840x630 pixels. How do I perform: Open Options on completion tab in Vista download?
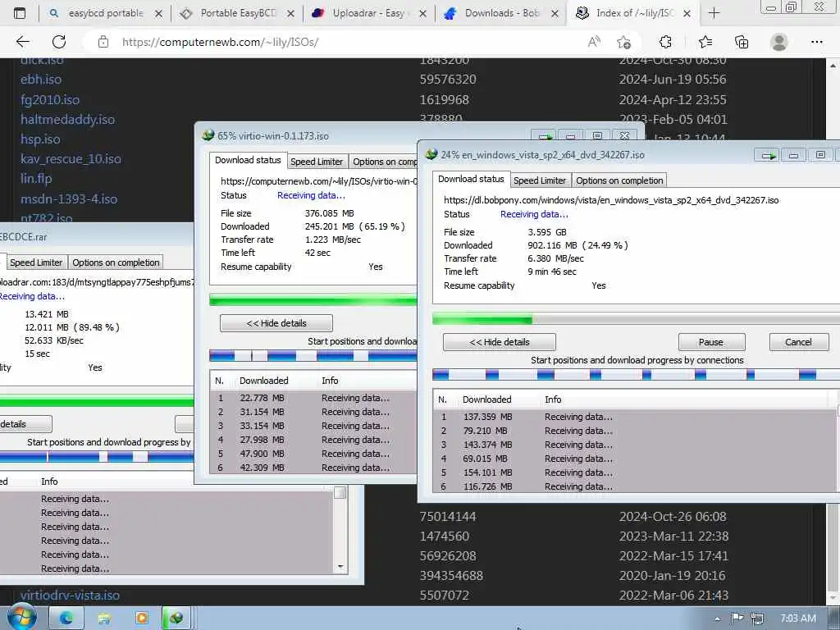(x=619, y=180)
